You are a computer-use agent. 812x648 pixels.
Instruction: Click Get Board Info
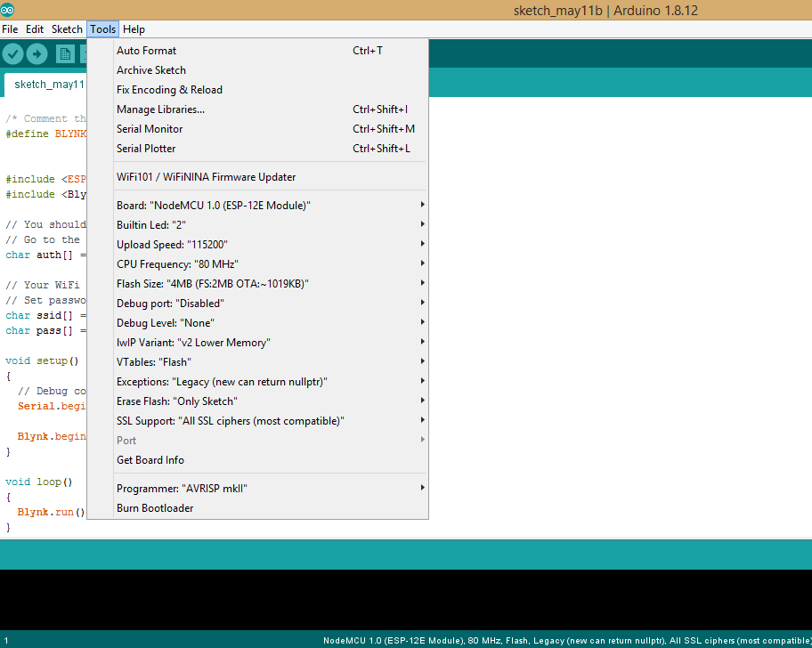coord(257,461)
